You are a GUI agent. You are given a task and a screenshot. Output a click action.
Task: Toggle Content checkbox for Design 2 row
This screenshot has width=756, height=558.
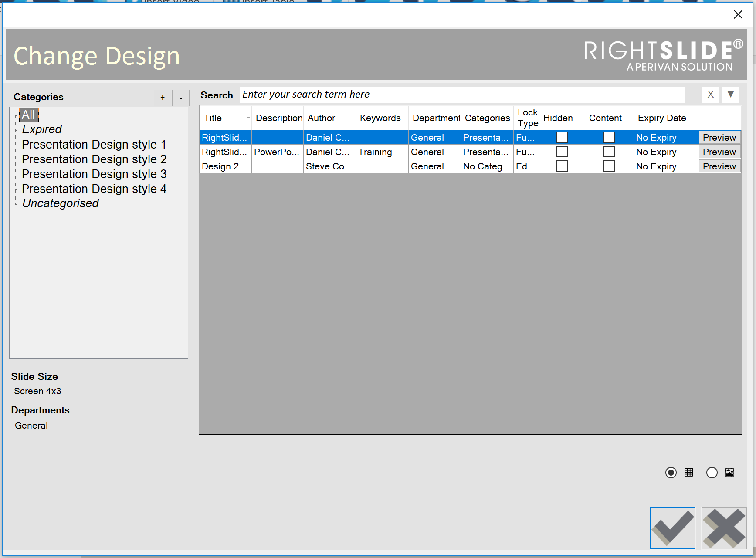[609, 166]
